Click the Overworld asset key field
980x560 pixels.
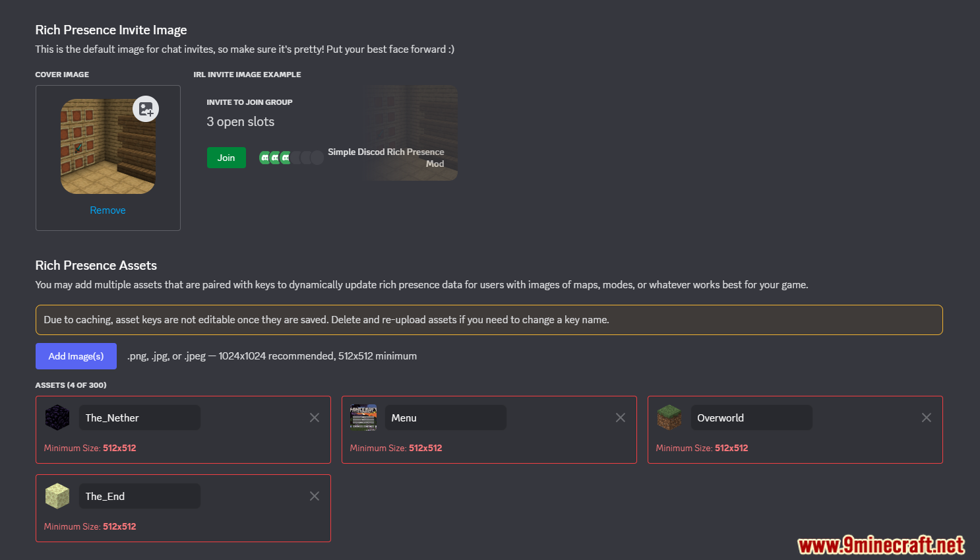coord(752,418)
